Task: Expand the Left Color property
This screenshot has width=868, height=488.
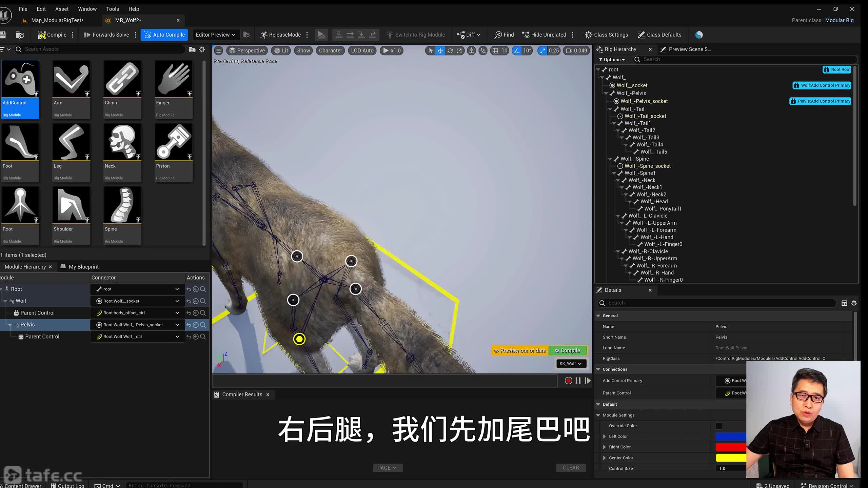Action: (604, 436)
